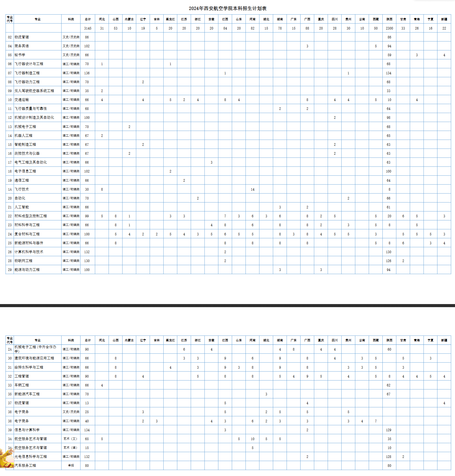This screenshot has width=455, height=476.
Task: Select major name 机械设计制造及其自动化
Action: pos(34,118)
